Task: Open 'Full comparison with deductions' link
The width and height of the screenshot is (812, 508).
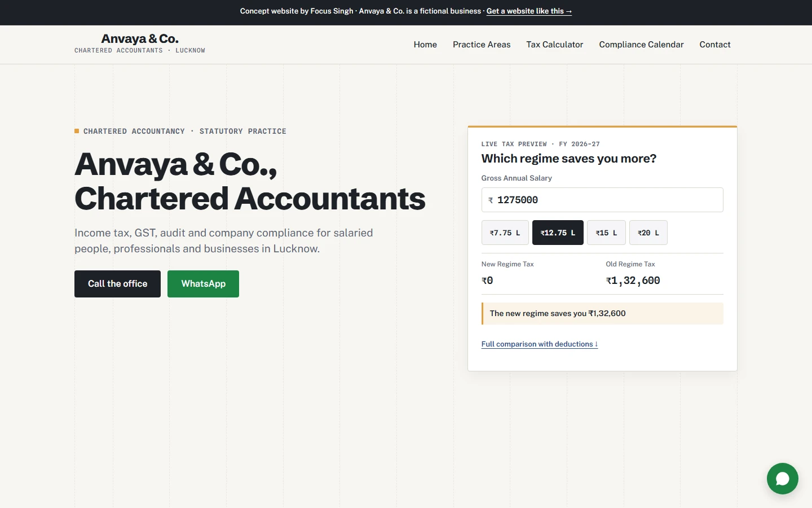Action: coord(540,344)
